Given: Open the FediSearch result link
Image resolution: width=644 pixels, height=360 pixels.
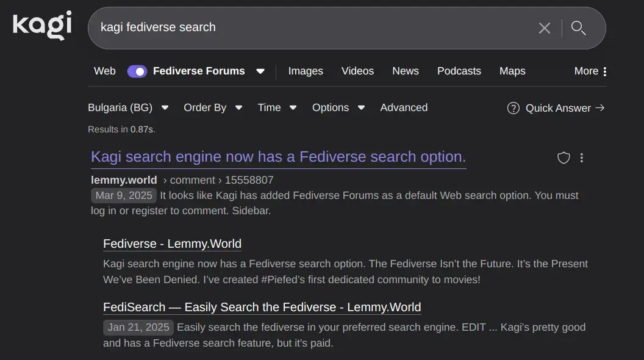Looking at the screenshot, I should (262, 307).
